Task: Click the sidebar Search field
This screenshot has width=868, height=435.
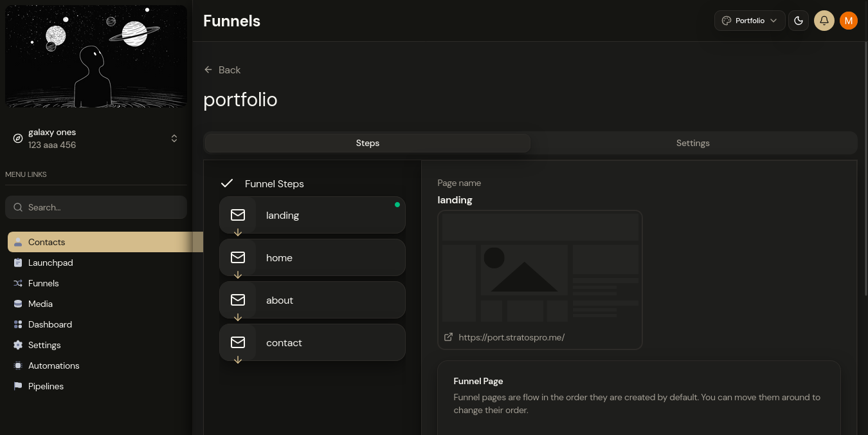Action: 96,207
